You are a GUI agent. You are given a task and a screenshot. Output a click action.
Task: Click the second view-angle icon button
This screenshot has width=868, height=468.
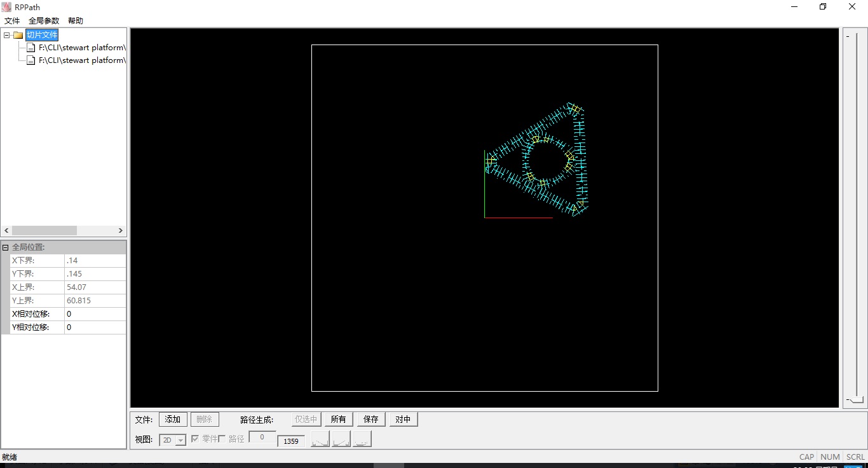(x=341, y=439)
